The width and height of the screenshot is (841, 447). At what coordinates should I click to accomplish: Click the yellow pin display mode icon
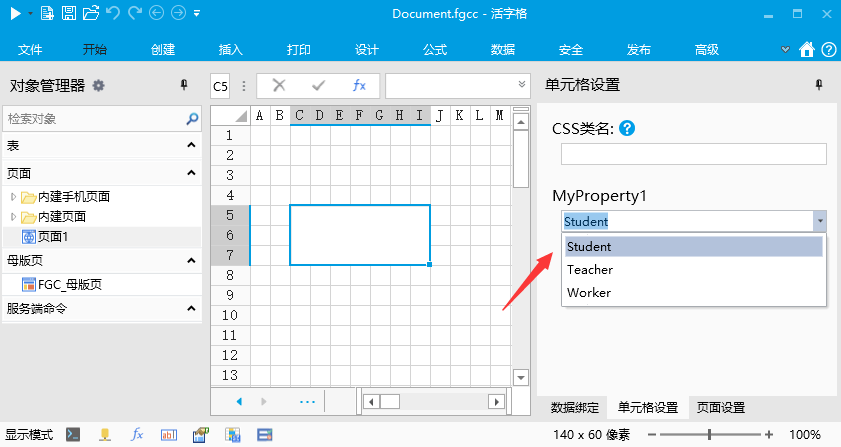pos(105,435)
